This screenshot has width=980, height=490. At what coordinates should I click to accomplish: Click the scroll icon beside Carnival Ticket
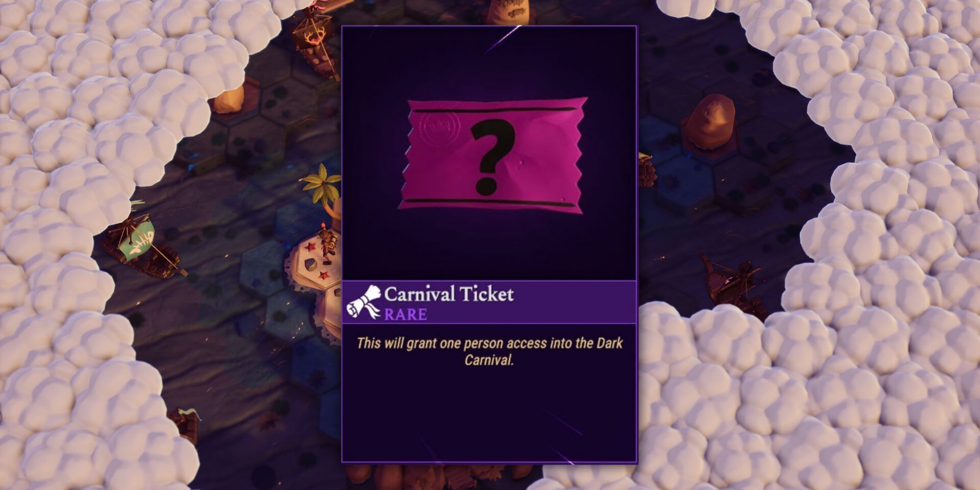[x=364, y=302]
